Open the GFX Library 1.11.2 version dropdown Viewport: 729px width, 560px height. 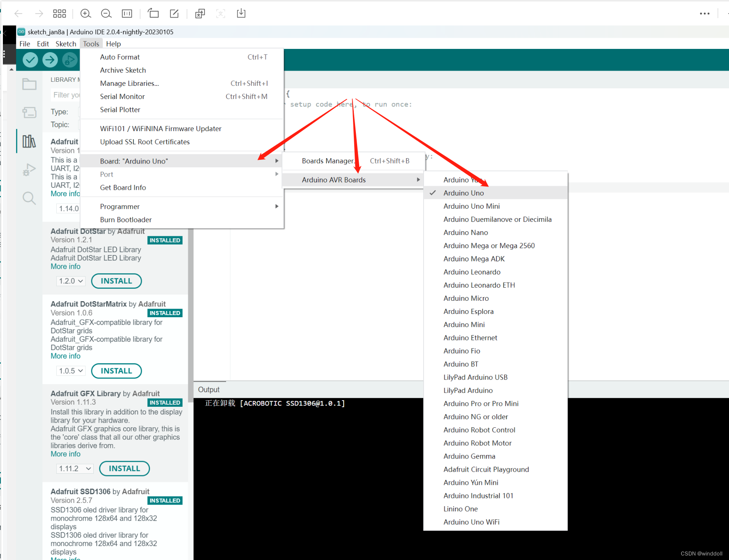tap(75, 468)
